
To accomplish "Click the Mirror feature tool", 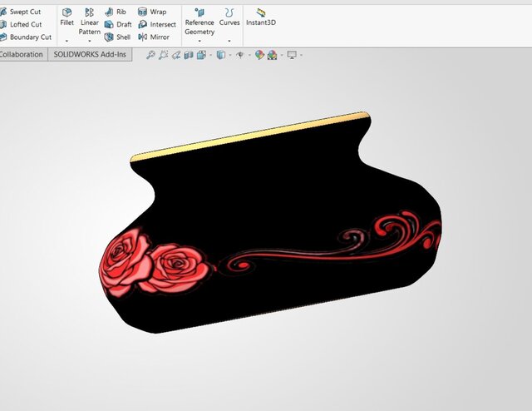I will pyautogui.click(x=153, y=37).
